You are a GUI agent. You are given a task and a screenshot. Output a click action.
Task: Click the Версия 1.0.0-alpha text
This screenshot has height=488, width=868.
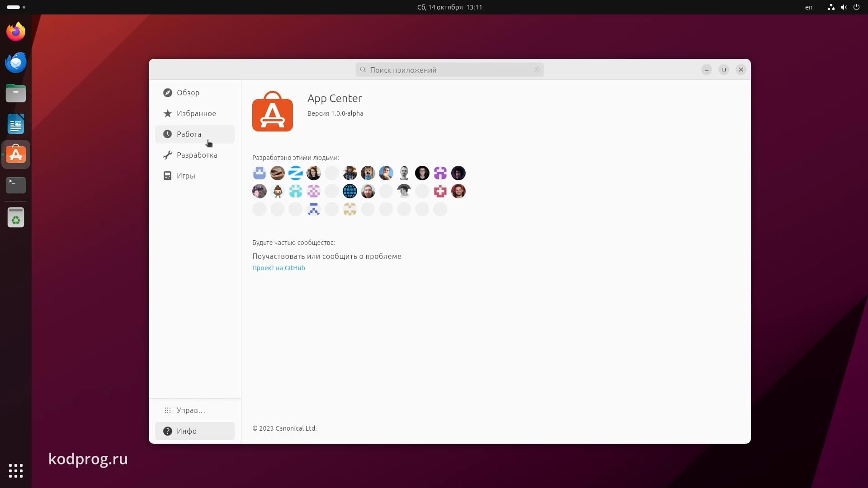[335, 113]
